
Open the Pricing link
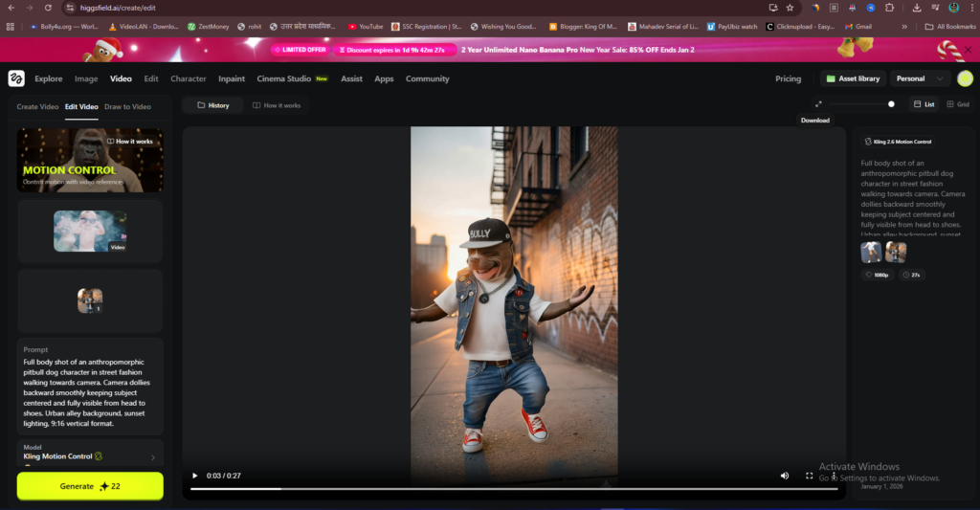pos(788,78)
